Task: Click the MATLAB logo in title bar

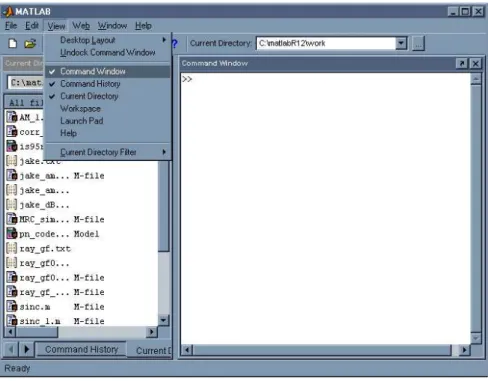Action: tap(8, 12)
